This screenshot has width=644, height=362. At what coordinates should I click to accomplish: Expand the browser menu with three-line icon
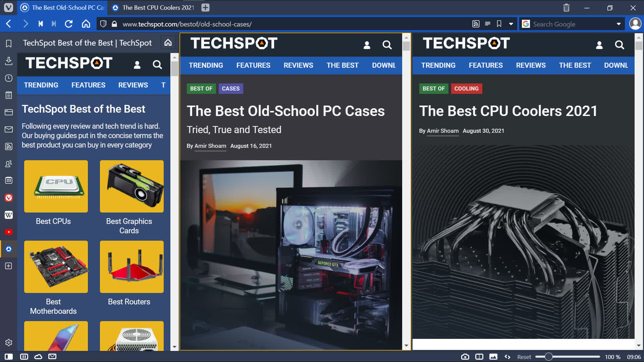(487, 24)
